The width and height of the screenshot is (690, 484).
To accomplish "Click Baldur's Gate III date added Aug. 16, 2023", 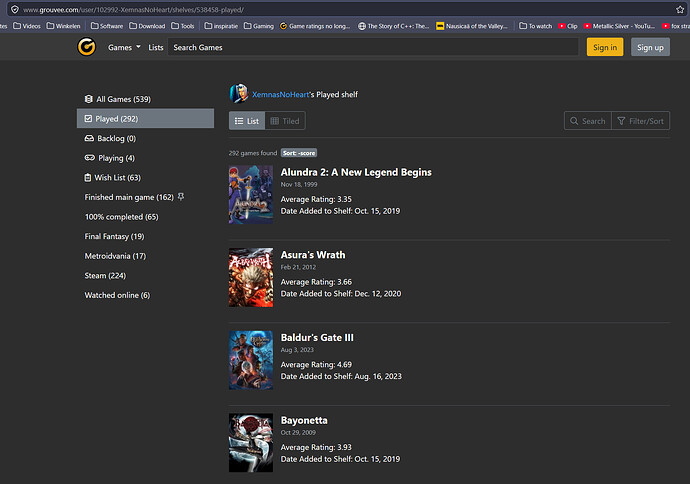I will pos(341,376).
